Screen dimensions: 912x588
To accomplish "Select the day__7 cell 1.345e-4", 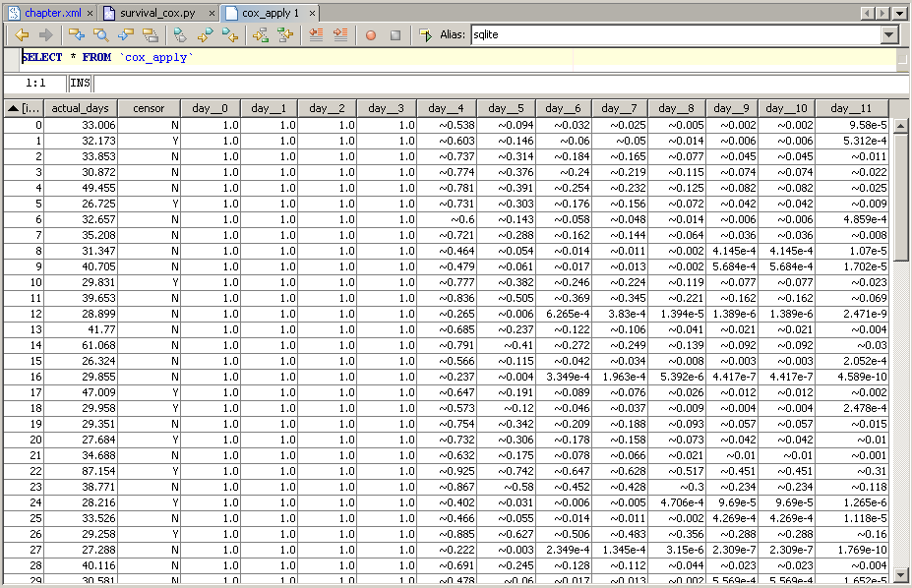I will [620, 550].
